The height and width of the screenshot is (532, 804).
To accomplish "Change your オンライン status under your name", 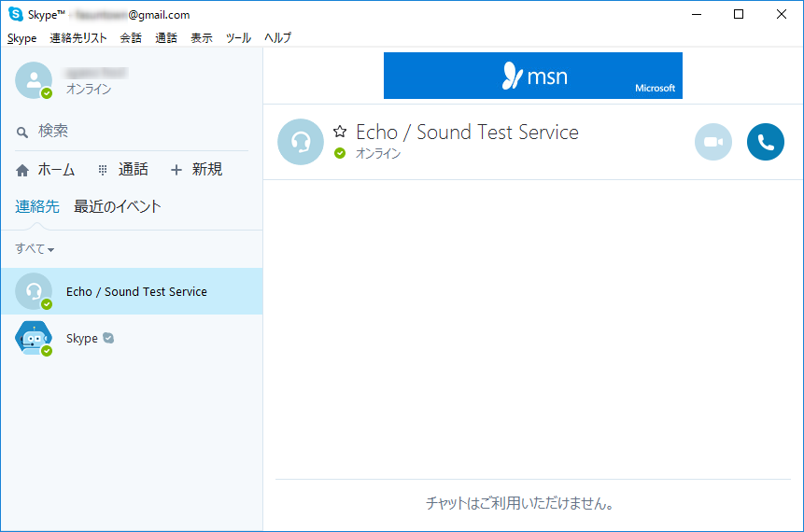I will point(89,90).
